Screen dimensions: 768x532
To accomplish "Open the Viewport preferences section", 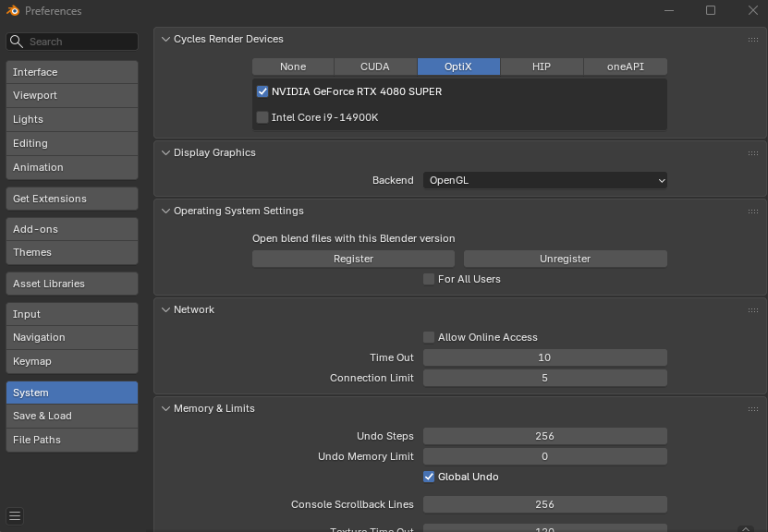I will pos(72,95).
